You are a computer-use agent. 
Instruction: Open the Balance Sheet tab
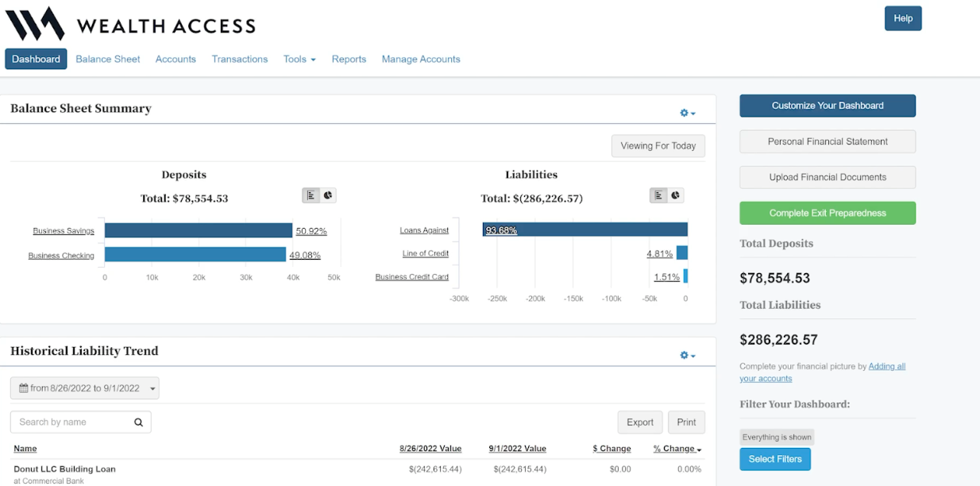(108, 59)
